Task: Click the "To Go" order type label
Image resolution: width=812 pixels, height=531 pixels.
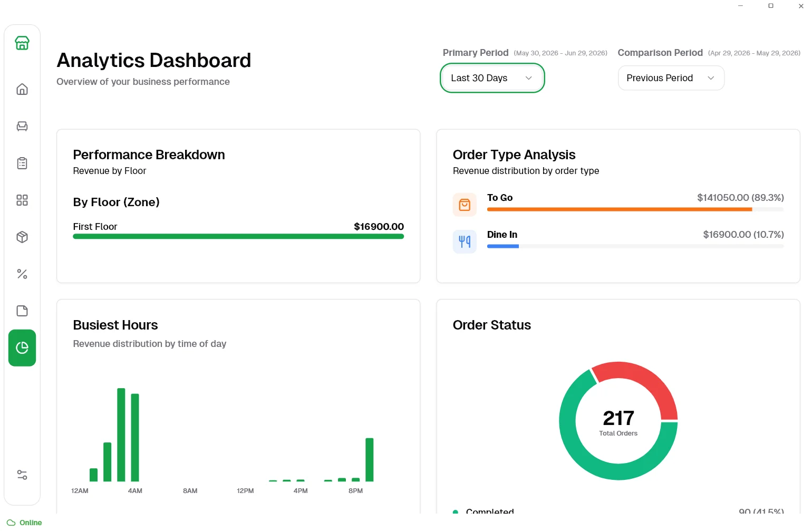Action: click(500, 198)
